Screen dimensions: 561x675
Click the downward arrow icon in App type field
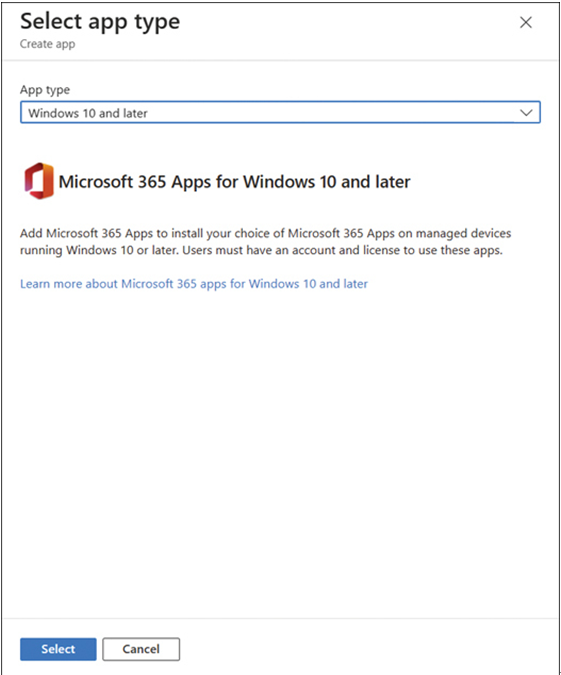[526, 113]
